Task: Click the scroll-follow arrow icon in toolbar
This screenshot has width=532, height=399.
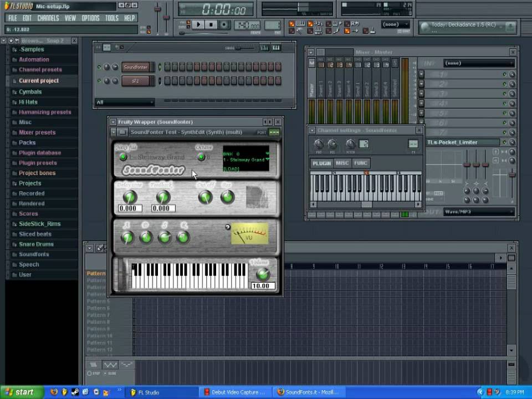Action: click(355, 31)
